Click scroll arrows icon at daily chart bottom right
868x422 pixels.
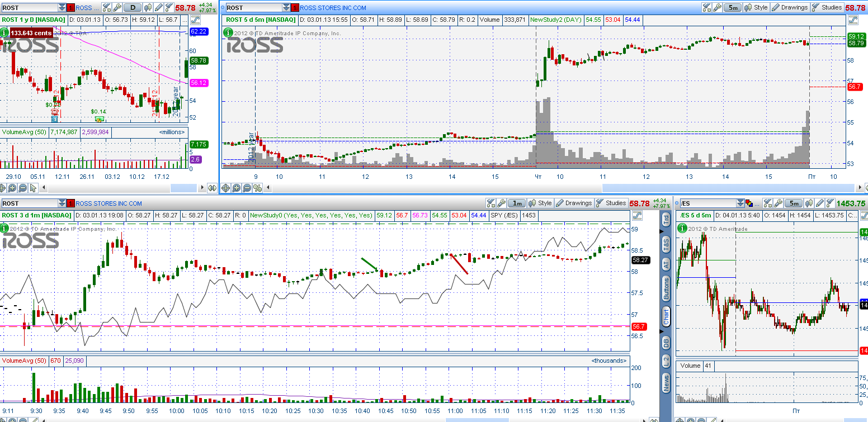(x=212, y=188)
